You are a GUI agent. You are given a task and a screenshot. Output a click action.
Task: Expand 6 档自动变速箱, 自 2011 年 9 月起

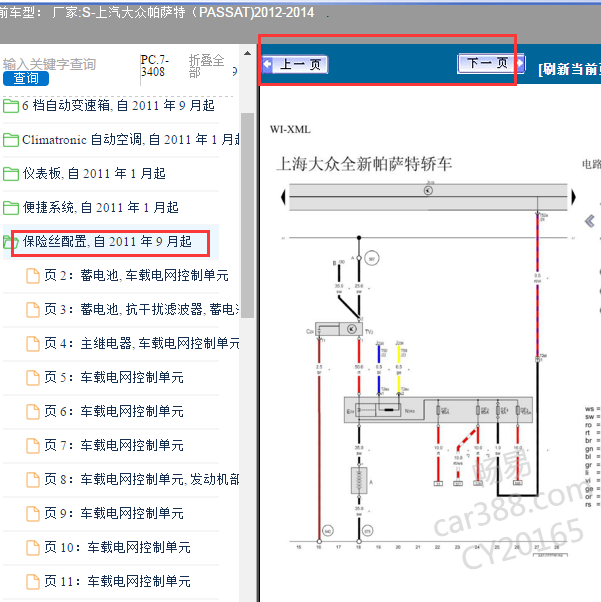tap(118, 106)
